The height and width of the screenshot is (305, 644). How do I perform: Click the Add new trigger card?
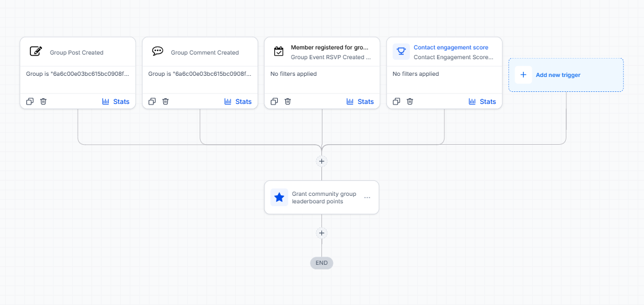[566, 75]
